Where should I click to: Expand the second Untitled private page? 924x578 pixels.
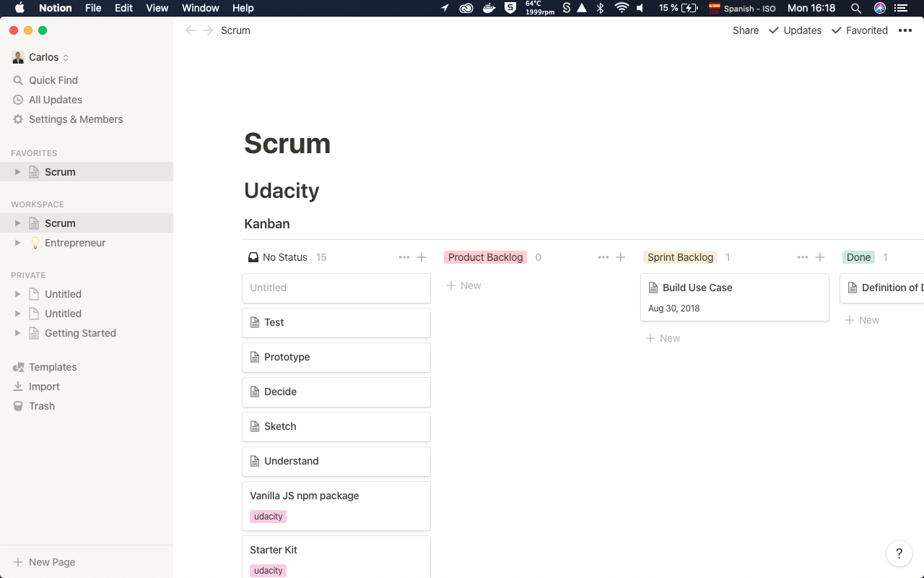(18, 314)
